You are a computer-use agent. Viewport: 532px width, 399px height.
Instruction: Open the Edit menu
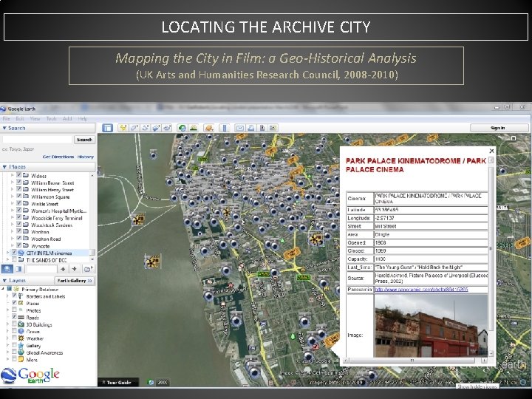click(20, 118)
